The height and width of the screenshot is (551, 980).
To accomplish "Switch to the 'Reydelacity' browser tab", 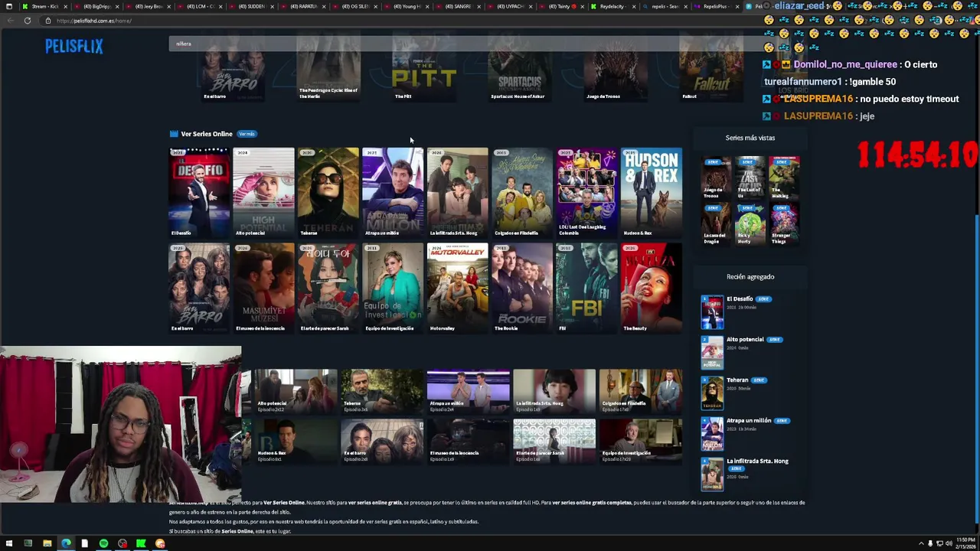I will point(612,6).
